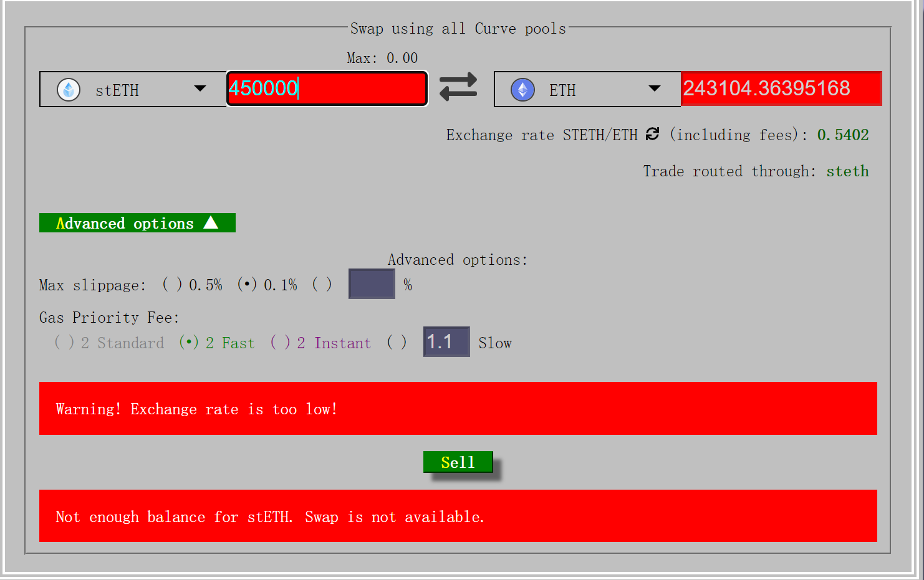Select the custom Slow gas fee radio
This screenshot has width=924, height=580.
[x=397, y=343]
